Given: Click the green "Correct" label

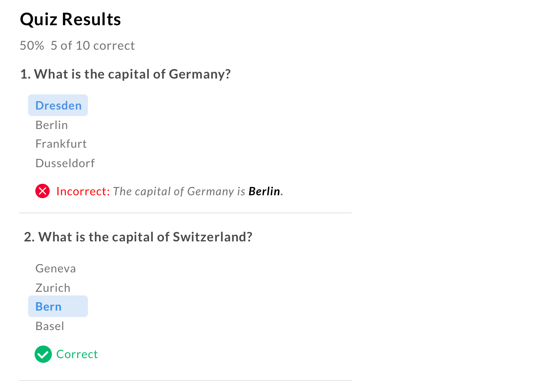Looking at the screenshot, I should pos(77,354).
